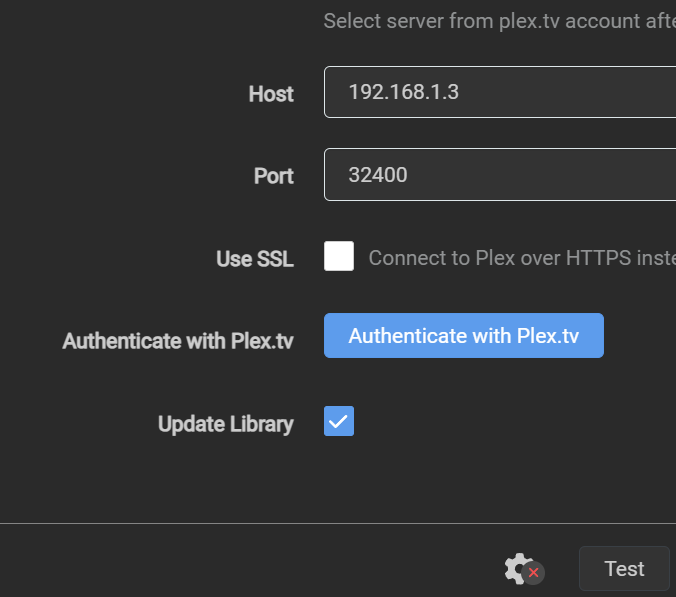
Task: Click the Authenticate with Plex.tv button
Action: [464, 335]
